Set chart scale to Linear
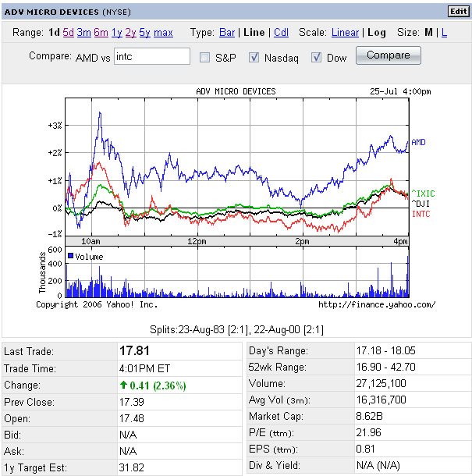This screenshot has width=472, height=476. click(345, 33)
